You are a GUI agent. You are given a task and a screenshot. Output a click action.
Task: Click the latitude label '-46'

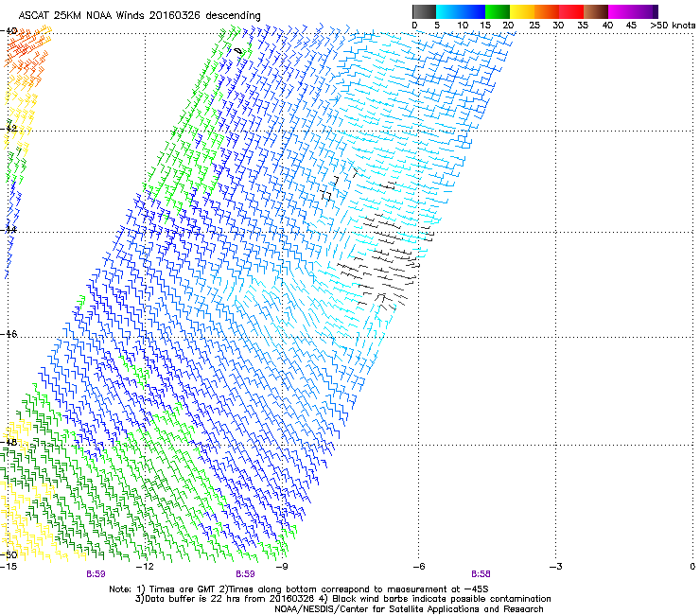click(9, 334)
